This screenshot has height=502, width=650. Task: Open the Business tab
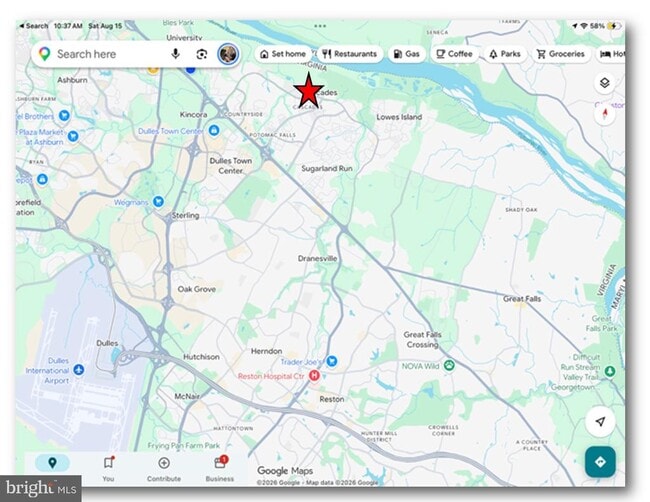[220, 468]
